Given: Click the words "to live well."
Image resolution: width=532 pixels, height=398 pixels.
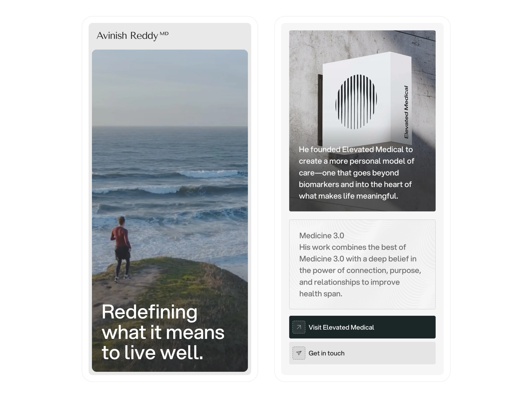Looking at the screenshot, I should coord(152,352).
